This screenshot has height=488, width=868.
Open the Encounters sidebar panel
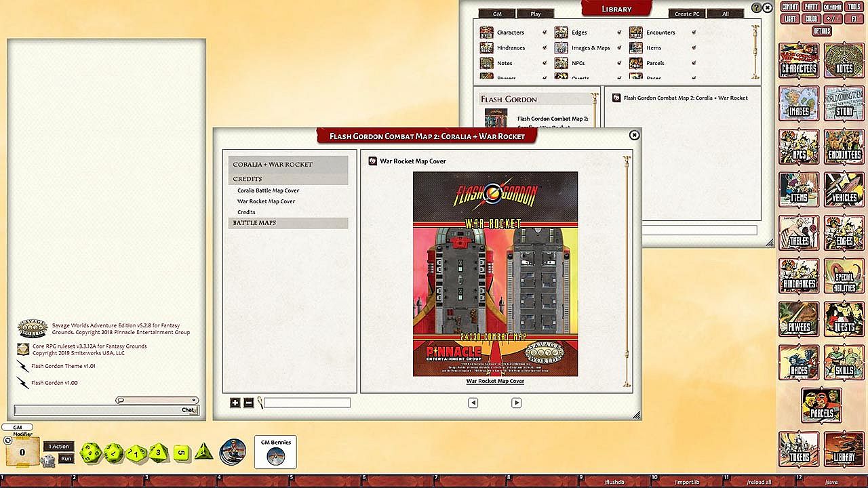(x=844, y=147)
